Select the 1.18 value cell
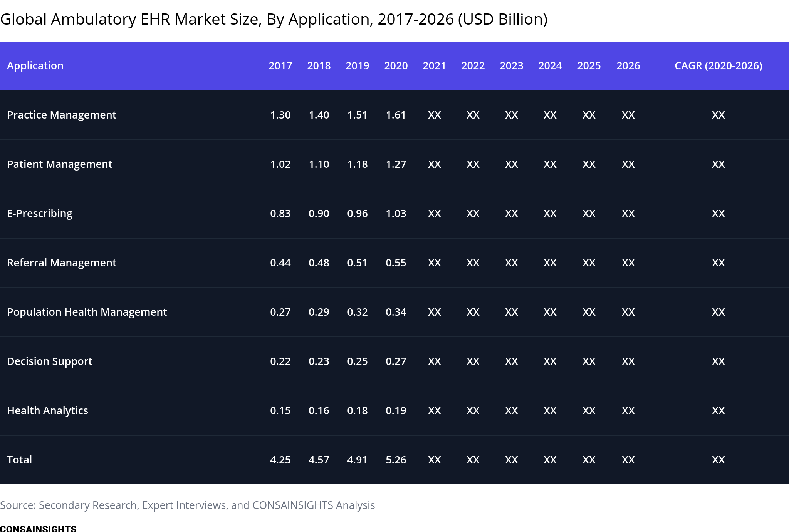Image resolution: width=789 pixels, height=532 pixels. [x=358, y=164]
